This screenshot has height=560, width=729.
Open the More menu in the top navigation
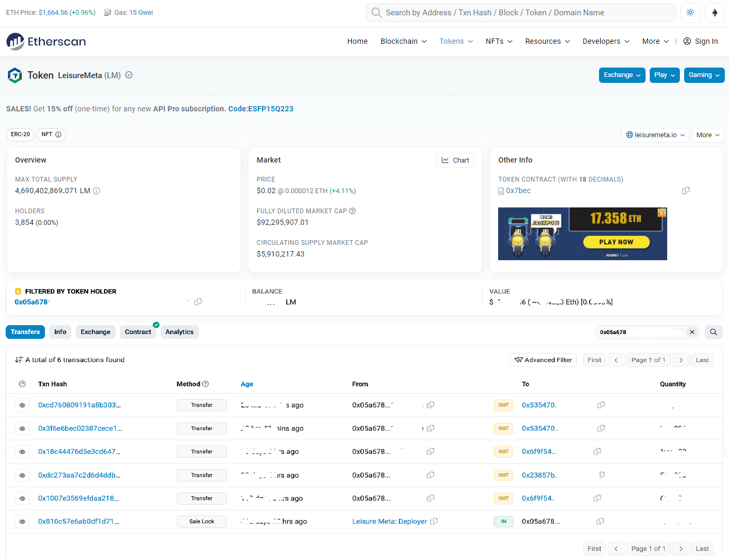coord(656,41)
